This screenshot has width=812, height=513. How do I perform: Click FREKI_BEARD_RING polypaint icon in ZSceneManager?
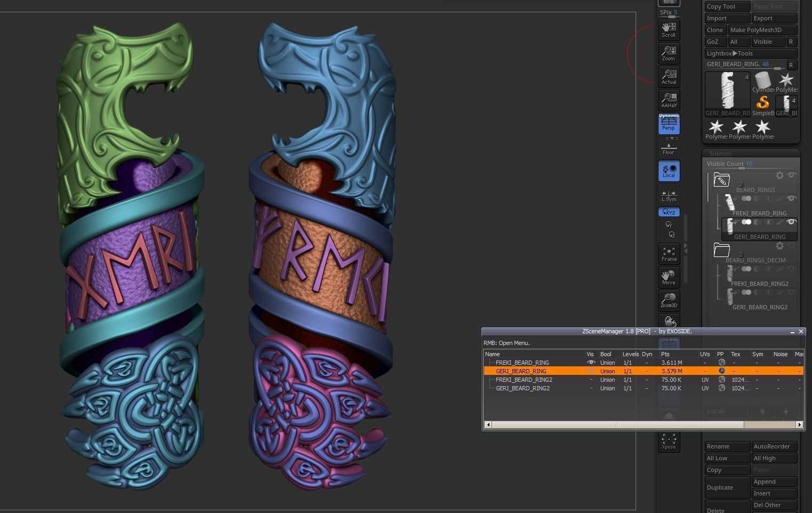pyautogui.click(x=721, y=363)
